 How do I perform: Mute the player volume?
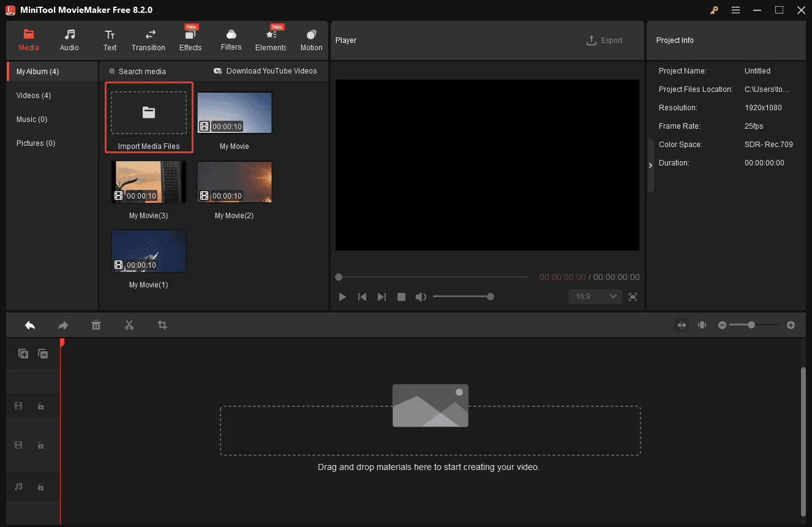[421, 297]
